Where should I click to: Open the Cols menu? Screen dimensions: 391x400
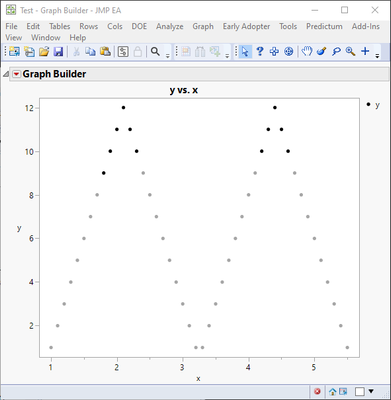[115, 26]
